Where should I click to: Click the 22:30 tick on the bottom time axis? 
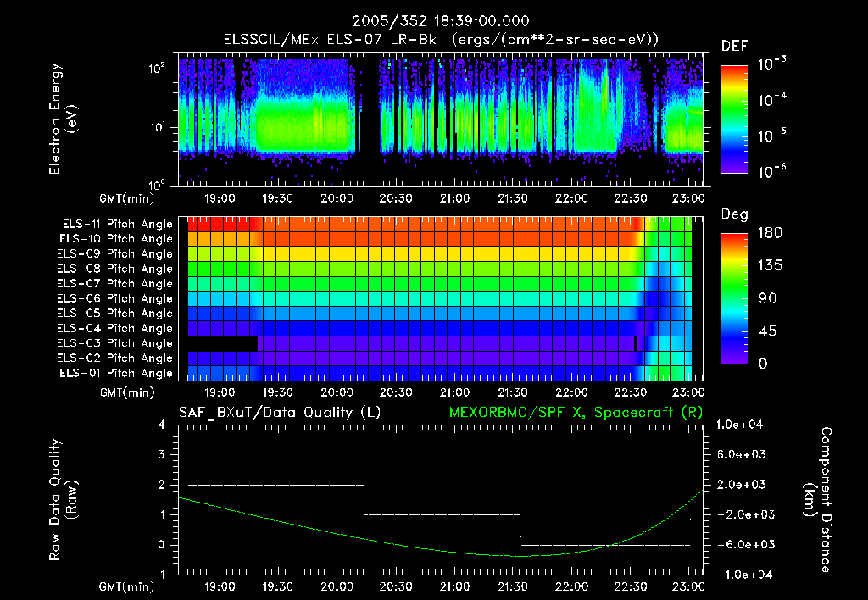(x=631, y=586)
